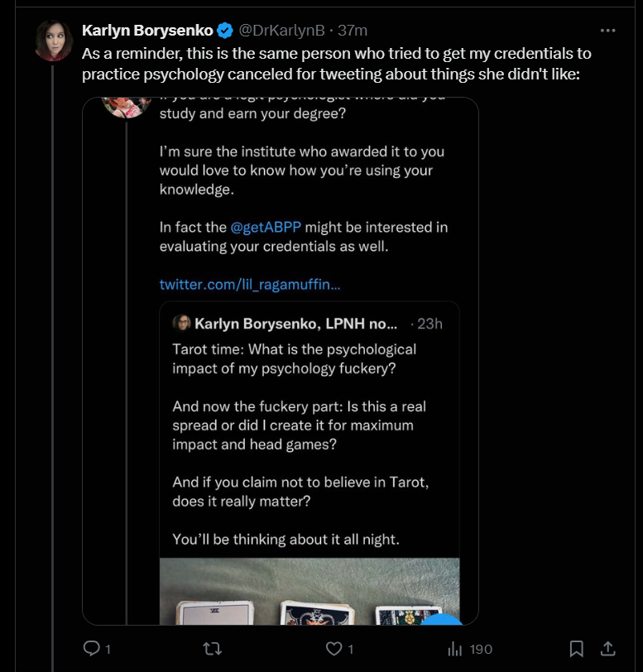Open the Karlyn Borysenko display name
The height and width of the screenshot is (672, 643).
click(147, 31)
